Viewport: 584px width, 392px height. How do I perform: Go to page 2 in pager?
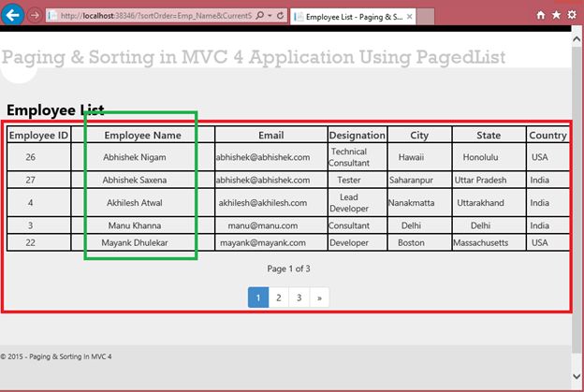pyautogui.click(x=279, y=298)
